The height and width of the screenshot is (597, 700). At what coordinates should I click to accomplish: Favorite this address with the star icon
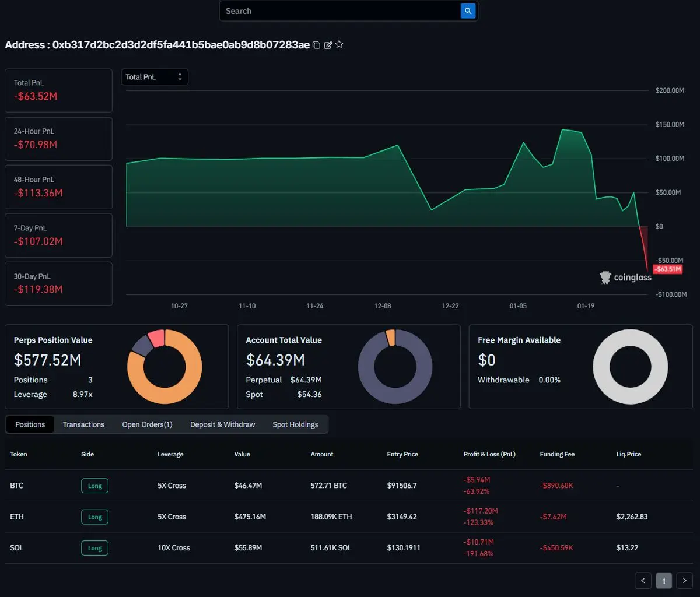[x=339, y=44]
